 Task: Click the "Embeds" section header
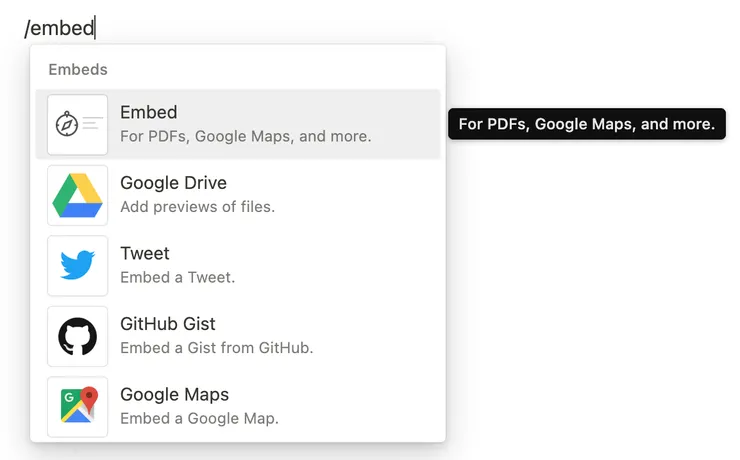click(x=78, y=70)
